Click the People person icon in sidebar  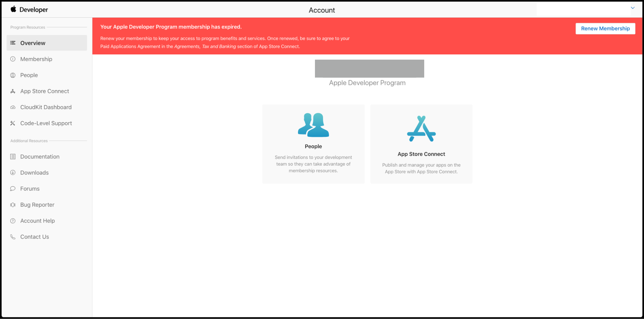tap(13, 75)
